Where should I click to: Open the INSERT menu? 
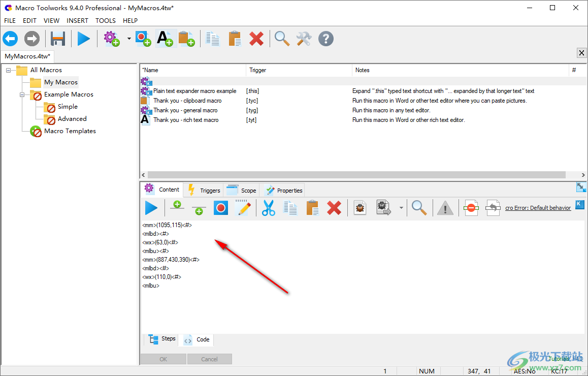pyautogui.click(x=78, y=21)
